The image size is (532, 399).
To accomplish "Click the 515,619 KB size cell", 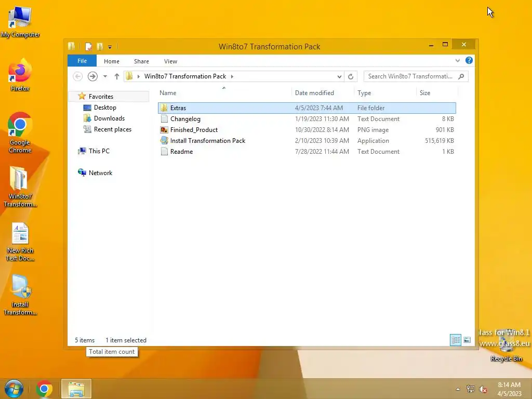I will click(x=440, y=140).
